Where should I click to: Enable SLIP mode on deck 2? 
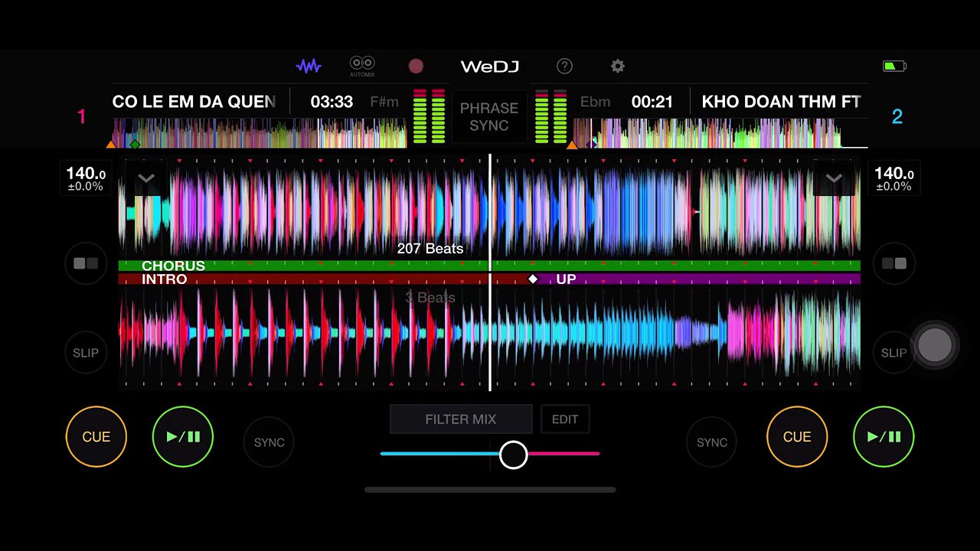pos(893,353)
